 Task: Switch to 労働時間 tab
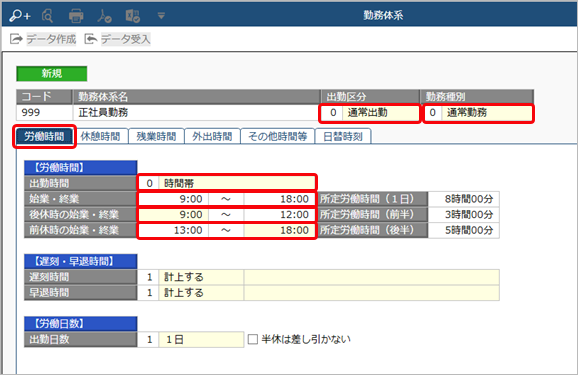[44, 136]
